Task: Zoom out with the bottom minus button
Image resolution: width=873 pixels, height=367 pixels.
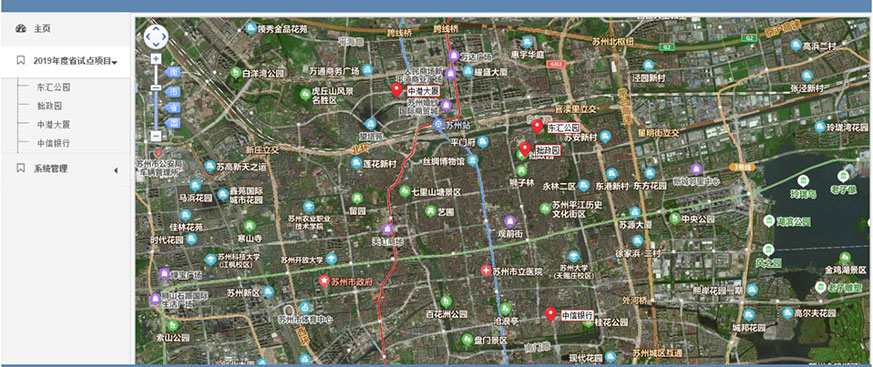Action: tap(156, 135)
